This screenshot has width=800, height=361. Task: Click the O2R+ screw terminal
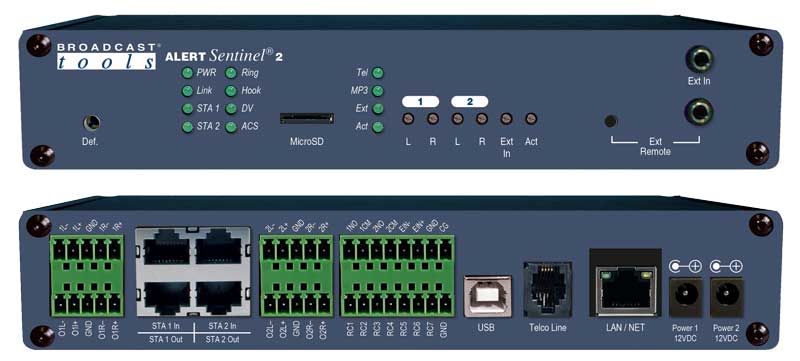323,304
